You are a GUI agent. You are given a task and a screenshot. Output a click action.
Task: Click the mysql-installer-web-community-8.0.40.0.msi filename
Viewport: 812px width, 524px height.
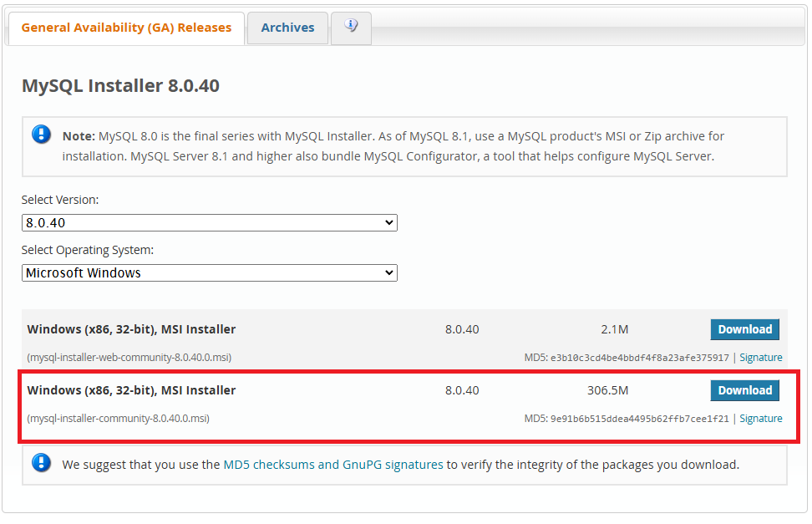129,358
